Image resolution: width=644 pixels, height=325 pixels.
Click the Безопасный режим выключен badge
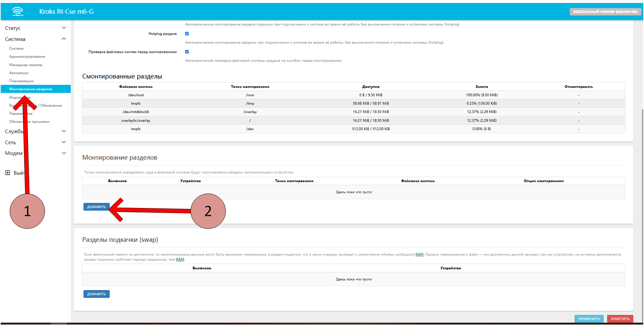pyautogui.click(x=605, y=12)
